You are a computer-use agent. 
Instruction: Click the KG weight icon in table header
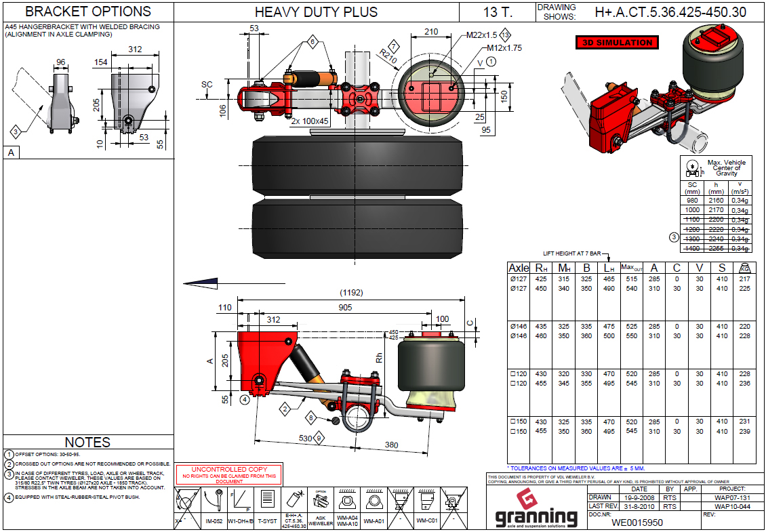click(745, 268)
